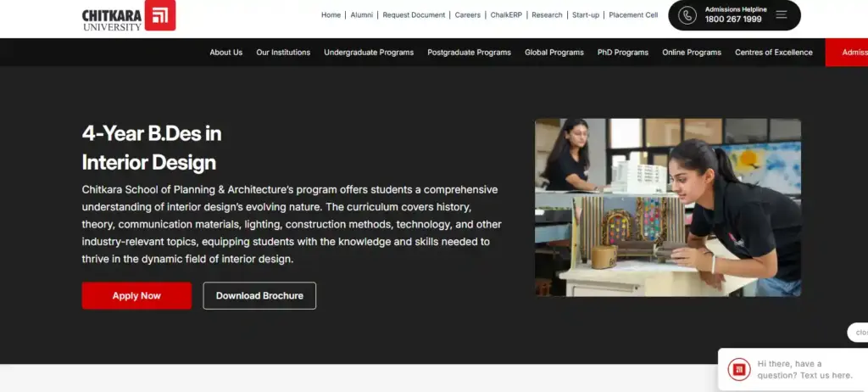This screenshot has height=392, width=868.
Task: Expand Undergraduate Programs menu
Action: [369, 53]
